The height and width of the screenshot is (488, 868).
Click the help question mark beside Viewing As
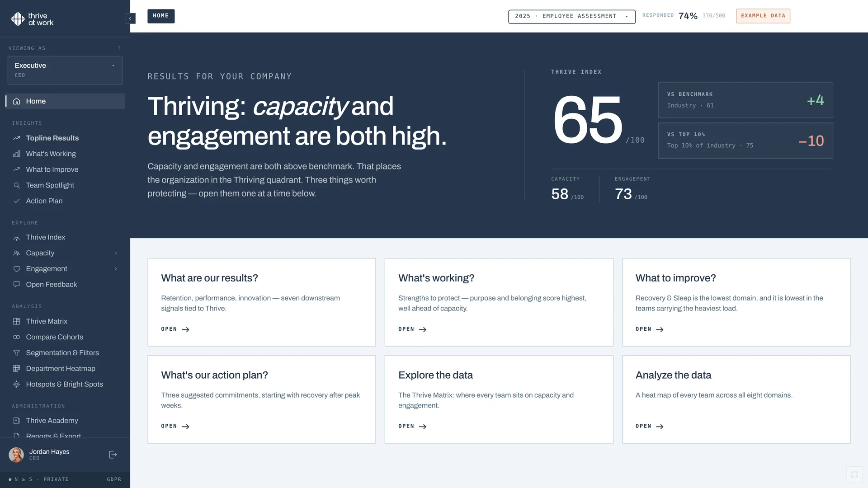(119, 48)
